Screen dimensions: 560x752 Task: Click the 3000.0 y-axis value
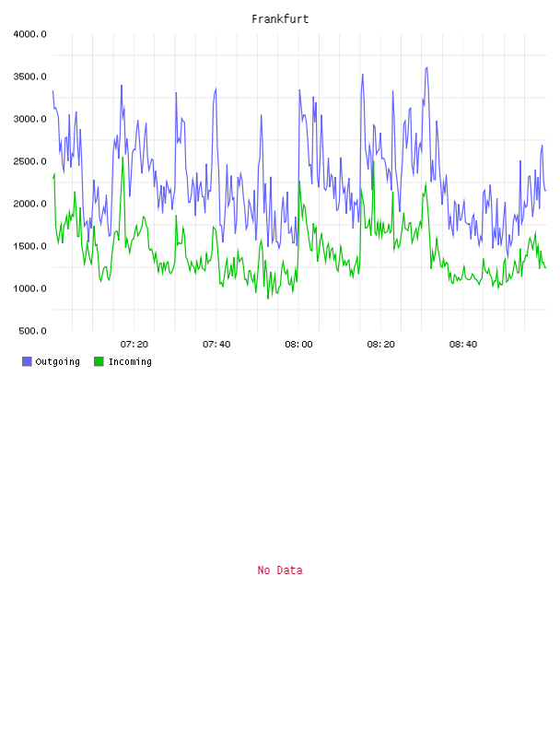(x=29, y=119)
